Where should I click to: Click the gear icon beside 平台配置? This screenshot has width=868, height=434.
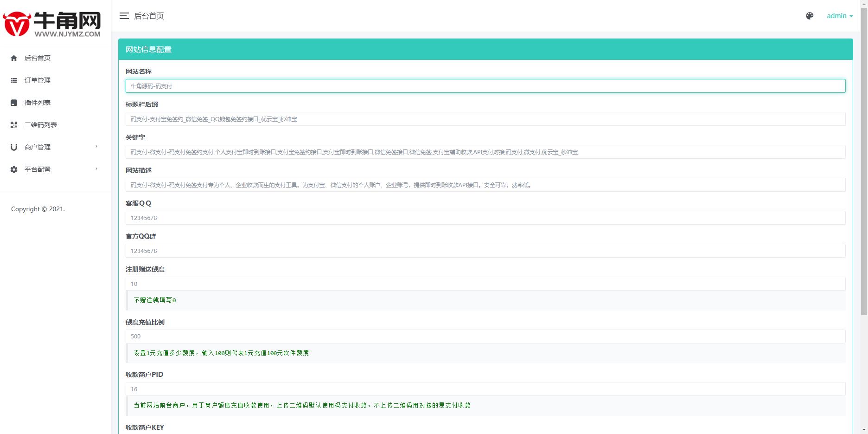tap(14, 169)
